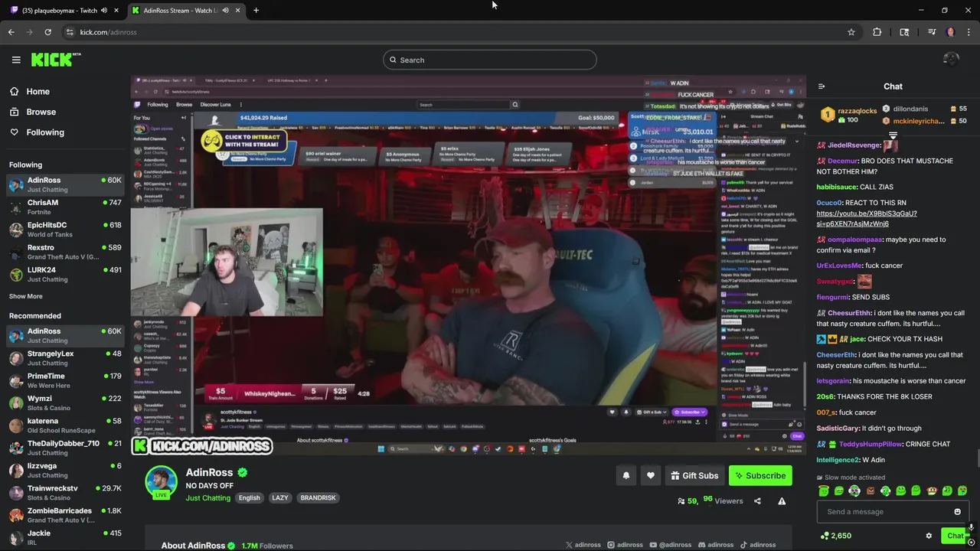This screenshot has width=980, height=551.
Task: Mute the plaqueboymax tab audio icon
Action: (x=103, y=10)
